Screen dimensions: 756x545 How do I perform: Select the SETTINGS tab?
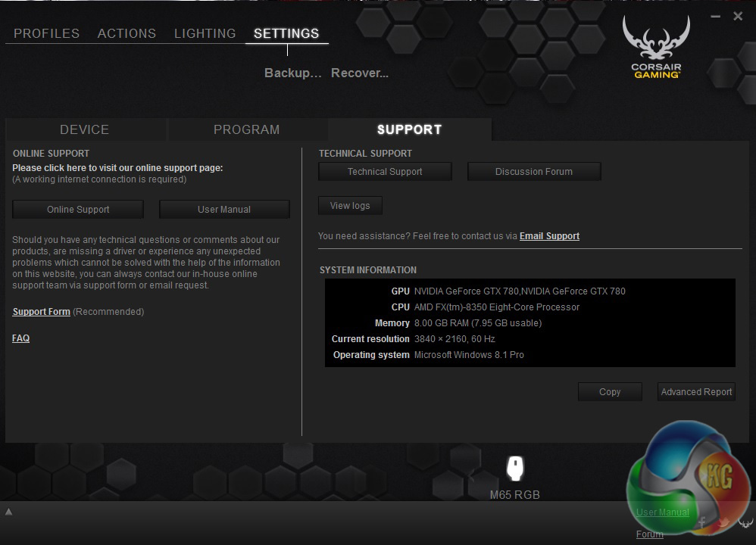[286, 33]
